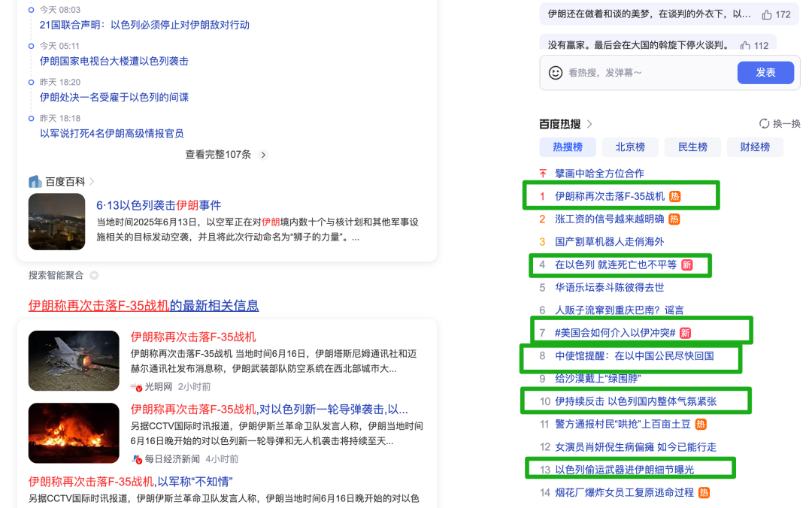
Task: Open hot search 国产割草机器人走俏海外
Action: click(609, 242)
